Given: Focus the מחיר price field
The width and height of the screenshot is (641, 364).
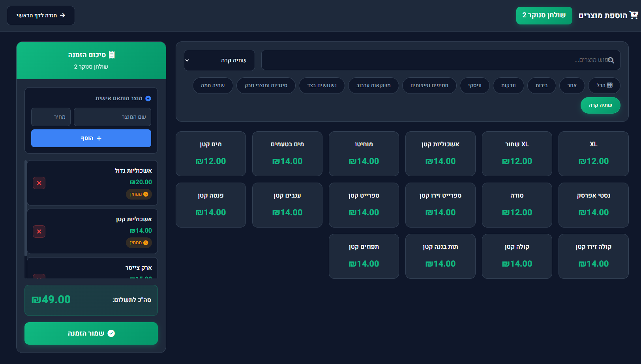Looking at the screenshot, I should tap(51, 117).
